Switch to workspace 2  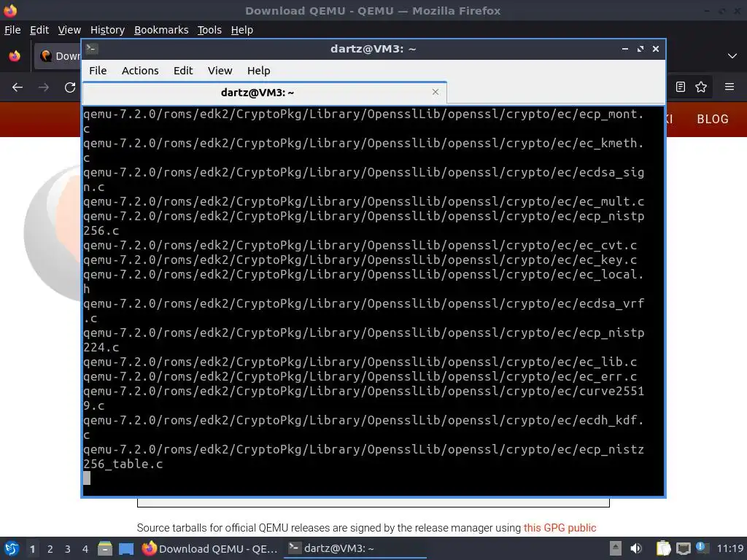pos(50,549)
